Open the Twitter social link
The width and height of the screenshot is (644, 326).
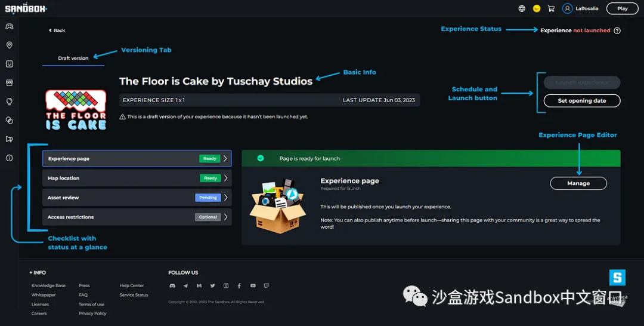[212, 286]
